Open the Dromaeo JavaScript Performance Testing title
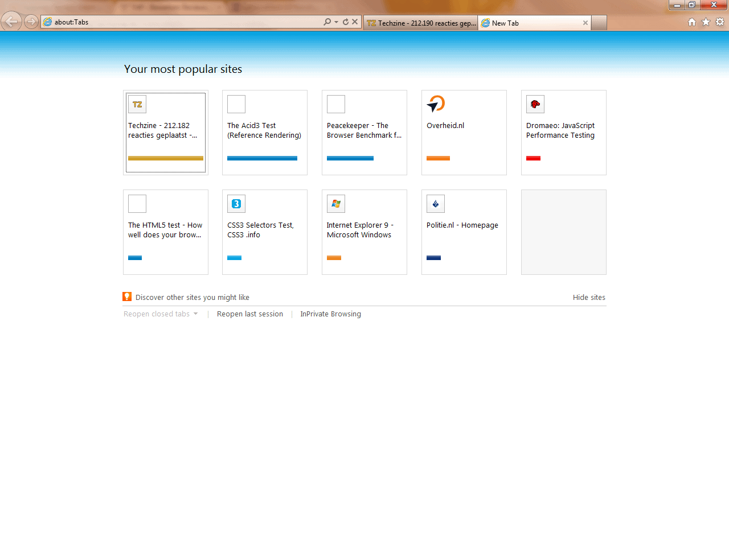This screenshot has width=729, height=560. [x=560, y=130]
